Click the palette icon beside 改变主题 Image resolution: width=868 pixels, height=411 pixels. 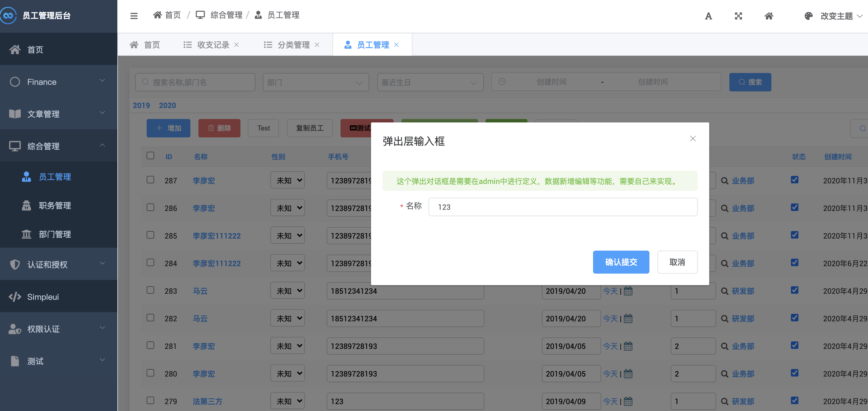[x=808, y=16]
